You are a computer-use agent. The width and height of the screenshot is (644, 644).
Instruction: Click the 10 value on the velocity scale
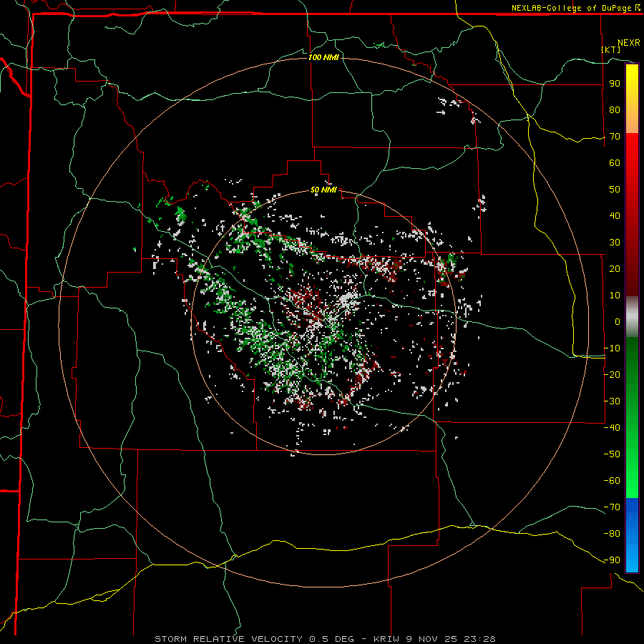(x=615, y=296)
